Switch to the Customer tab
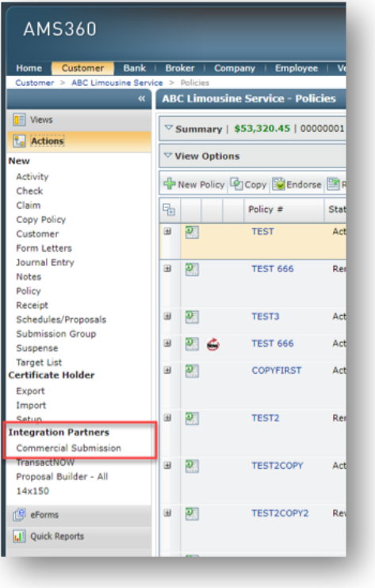Viewport: 375px width, 588px height. click(x=82, y=68)
